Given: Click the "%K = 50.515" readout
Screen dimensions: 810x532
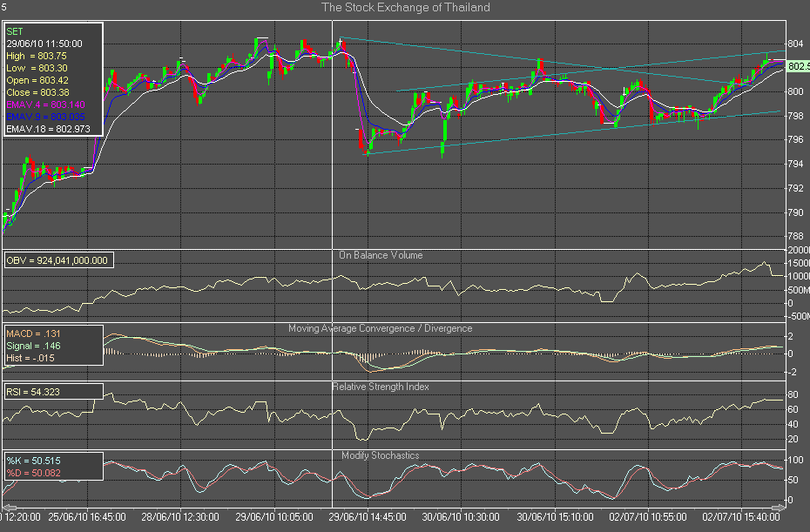Looking at the screenshot, I should [34, 461].
